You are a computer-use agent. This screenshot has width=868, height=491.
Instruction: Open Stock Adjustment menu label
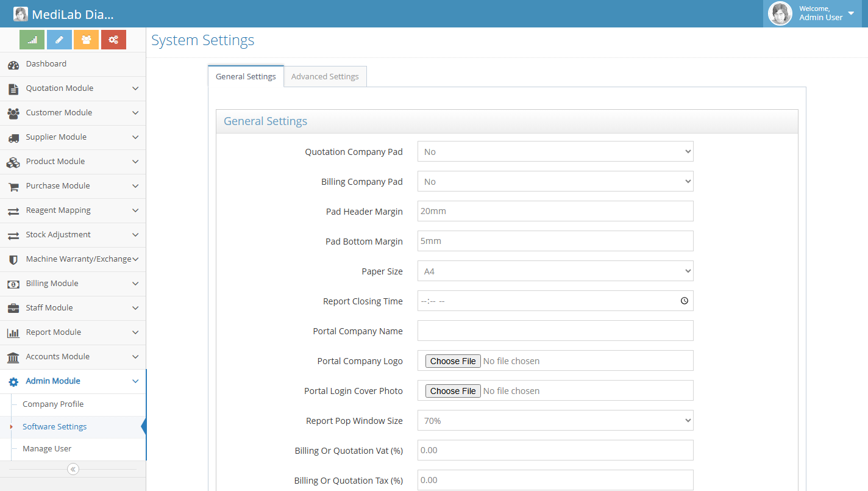[58, 234]
